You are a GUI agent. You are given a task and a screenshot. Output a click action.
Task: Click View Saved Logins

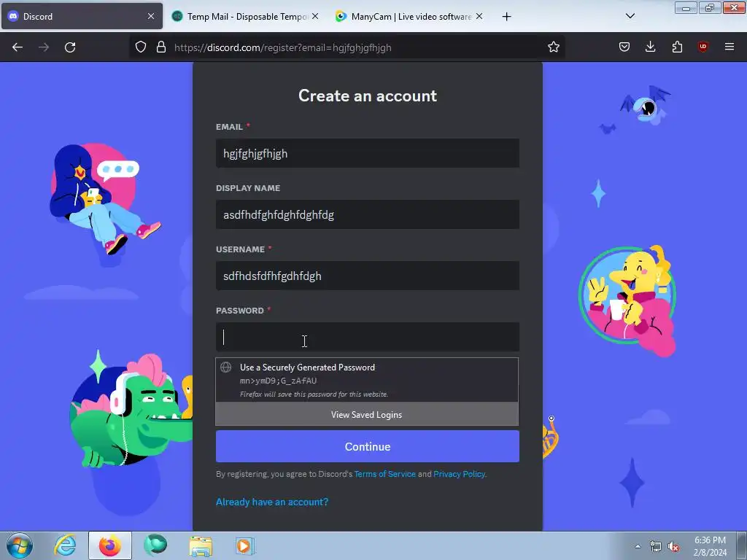click(x=367, y=414)
